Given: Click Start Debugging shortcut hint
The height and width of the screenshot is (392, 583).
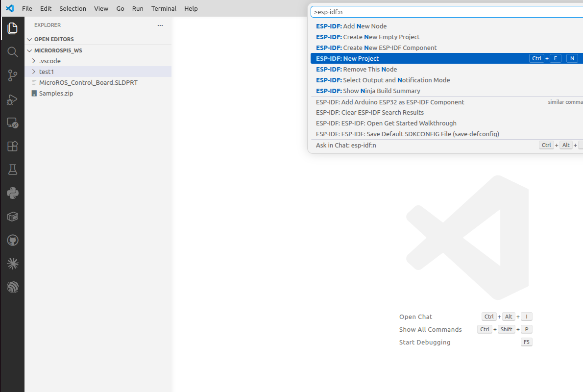Looking at the screenshot, I should pyautogui.click(x=425, y=342).
